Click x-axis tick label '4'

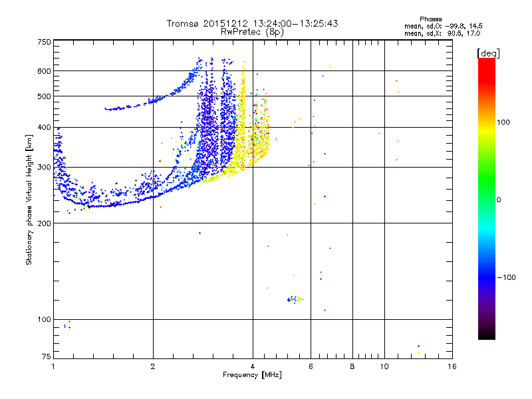[253, 366]
